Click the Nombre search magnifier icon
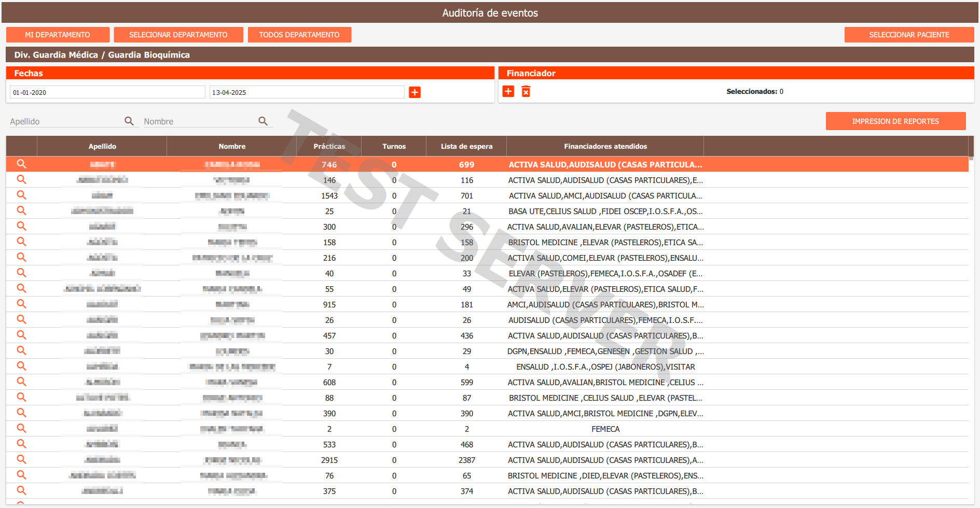 (263, 121)
